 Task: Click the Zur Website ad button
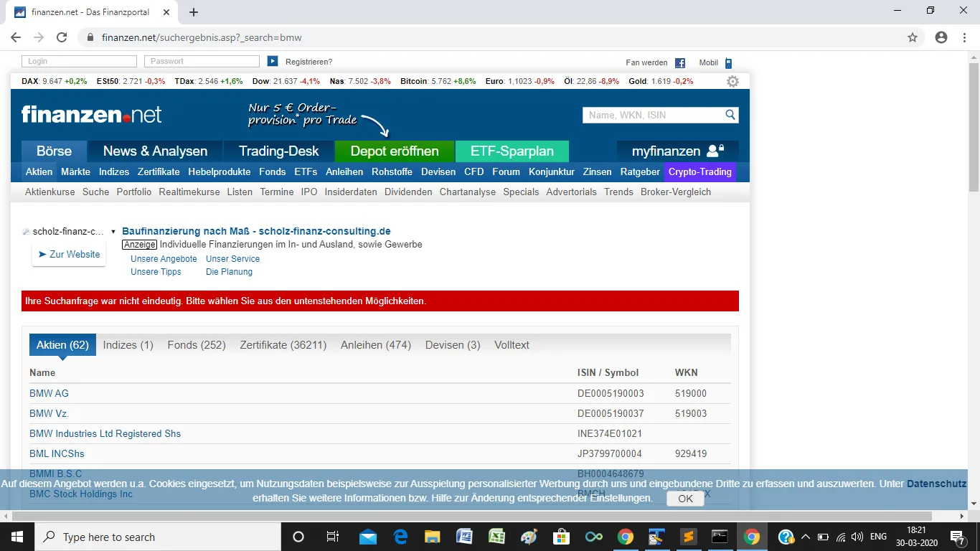click(69, 255)
